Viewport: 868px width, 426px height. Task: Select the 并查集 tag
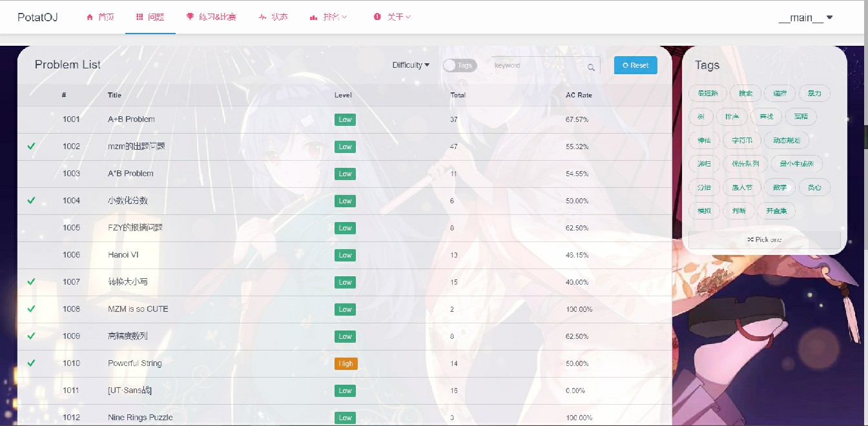[776, 210]
